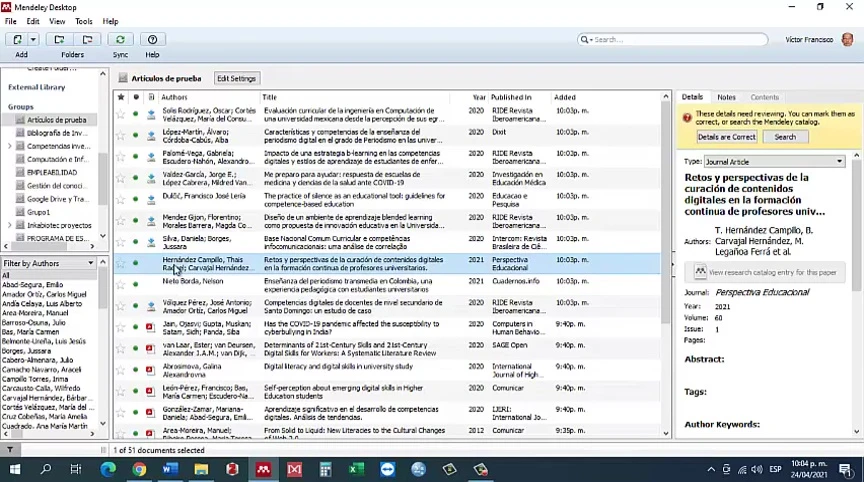Open the user profile avatar

pyautogui.click(x=847, y=40)
